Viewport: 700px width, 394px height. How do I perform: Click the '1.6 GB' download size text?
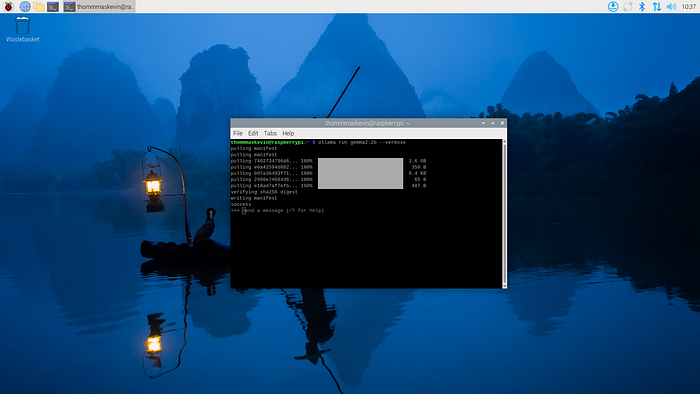417,161
